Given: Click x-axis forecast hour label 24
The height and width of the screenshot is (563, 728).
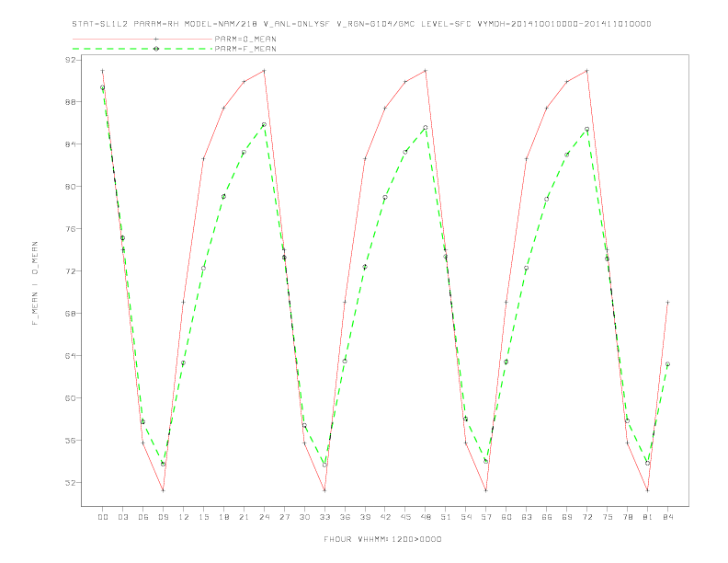Looking at the screenshot, I should (x=264, y=517).
